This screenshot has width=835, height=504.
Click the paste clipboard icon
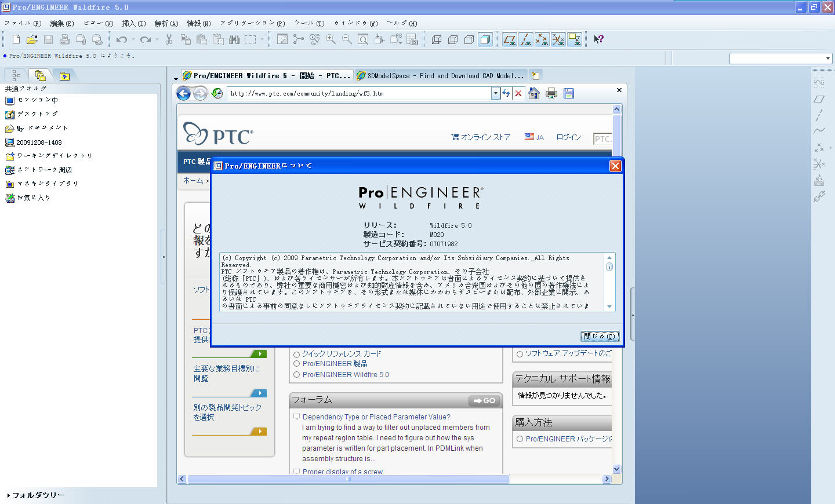(202, 39)
